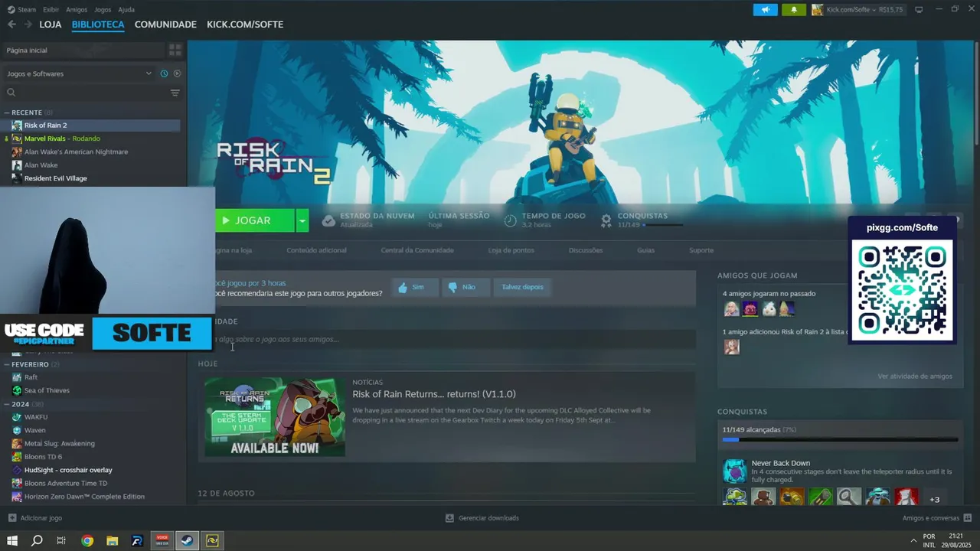Click the Never Back Down achievement icon
The height and width of the screenshot is (551, 980).
click(735, 471)
